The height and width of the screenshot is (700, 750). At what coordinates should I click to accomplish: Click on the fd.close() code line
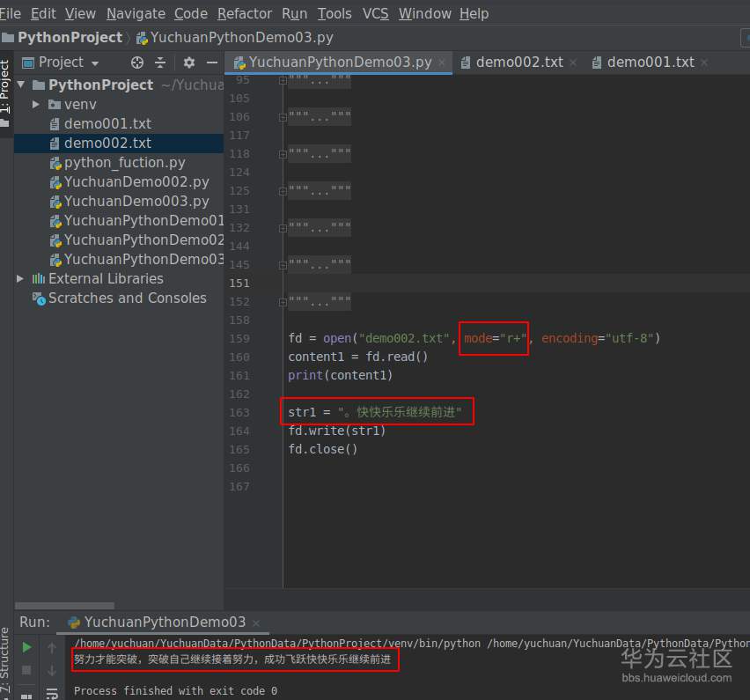[x=323, y=450]
